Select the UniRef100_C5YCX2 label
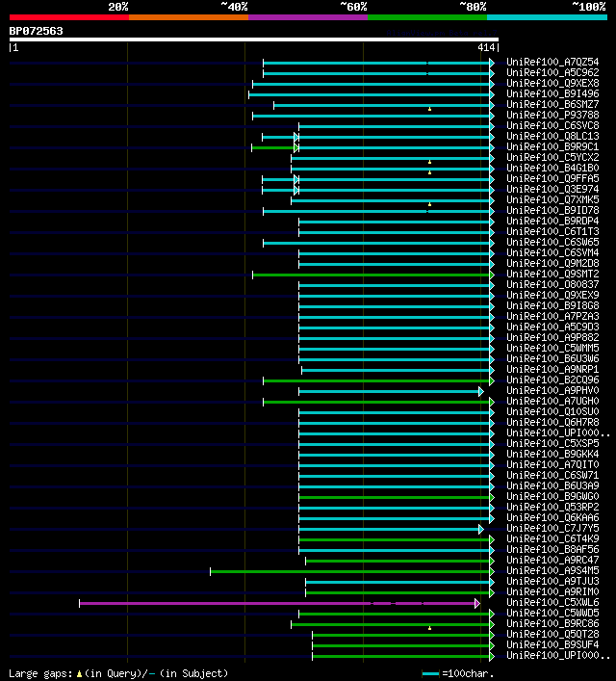The height and width of the screenshot is (681, 616). click(x=552, y=158)
